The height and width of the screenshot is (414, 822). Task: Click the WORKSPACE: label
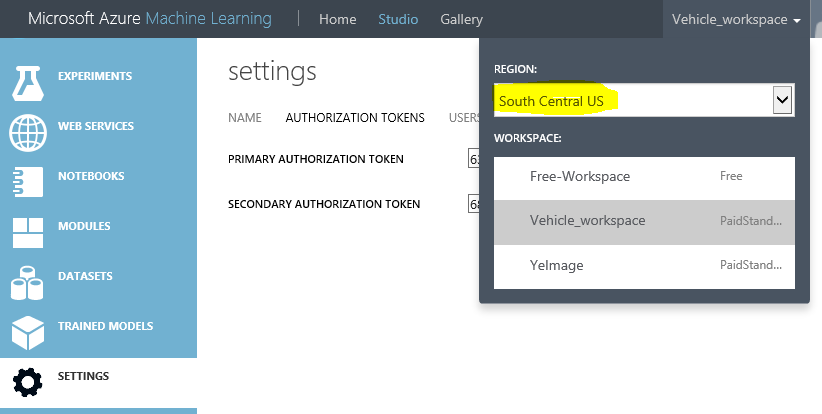[x=527, y=138]
